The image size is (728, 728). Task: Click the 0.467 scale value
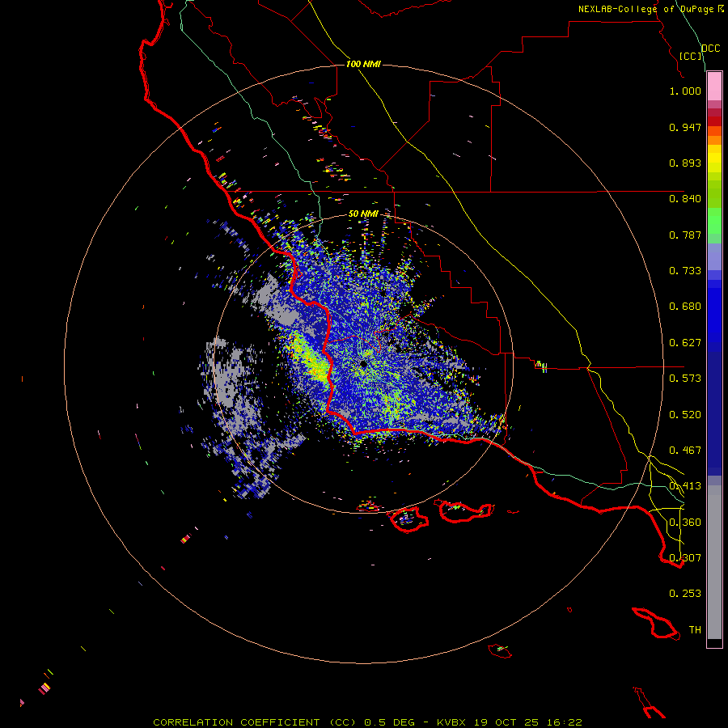point(685,451)
